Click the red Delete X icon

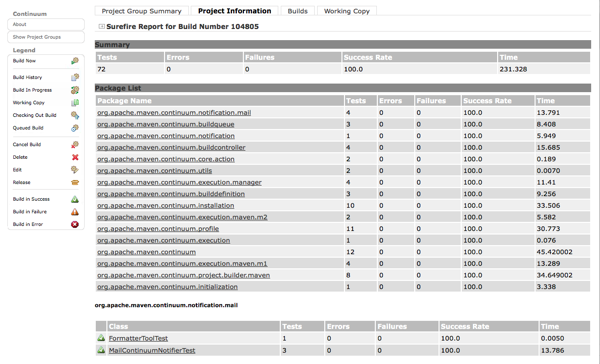(x=75, y=157)
